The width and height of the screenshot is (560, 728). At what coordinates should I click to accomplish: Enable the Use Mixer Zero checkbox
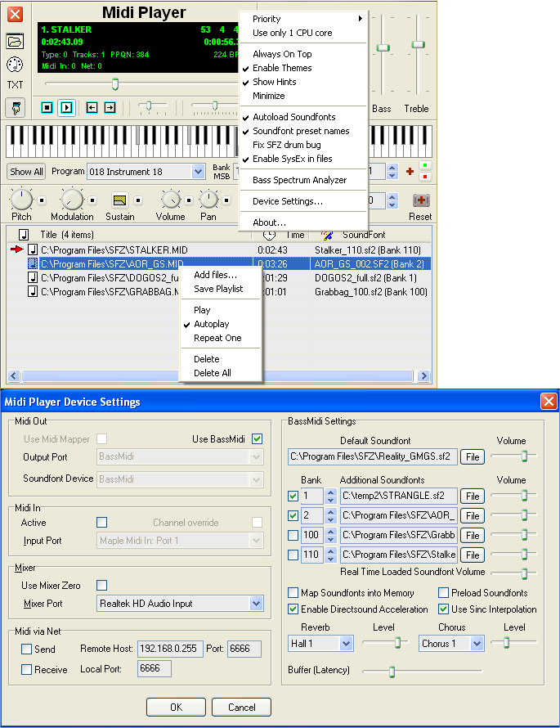[102, 585]
